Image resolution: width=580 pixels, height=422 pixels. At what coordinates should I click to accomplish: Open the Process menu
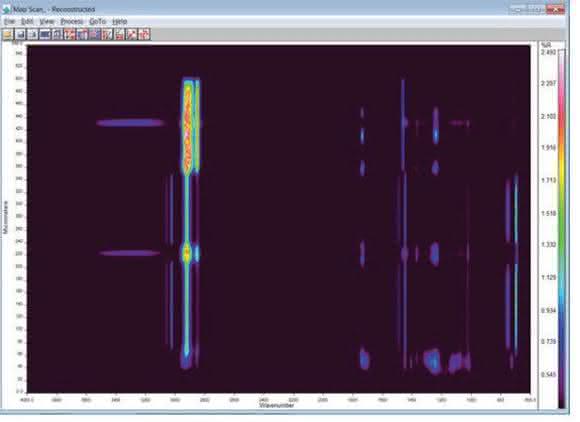click(x=72, y=21)
